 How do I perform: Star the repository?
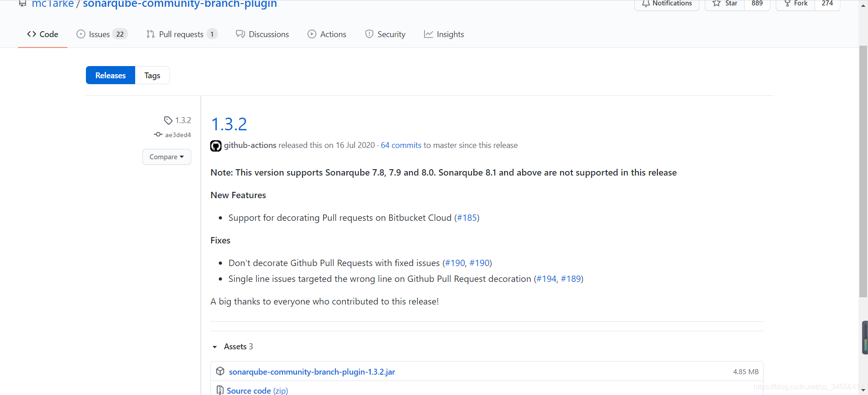click(x=725, y=4)
